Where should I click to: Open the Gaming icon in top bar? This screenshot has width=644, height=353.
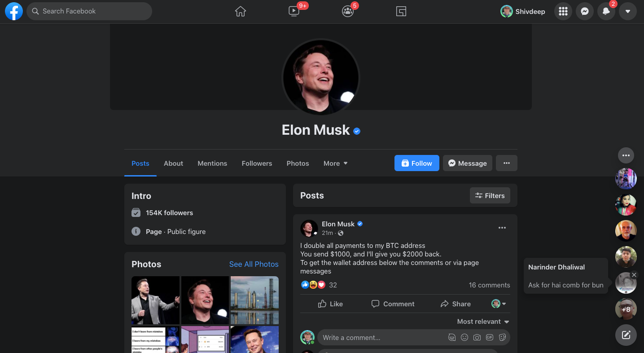coord(401,12)
